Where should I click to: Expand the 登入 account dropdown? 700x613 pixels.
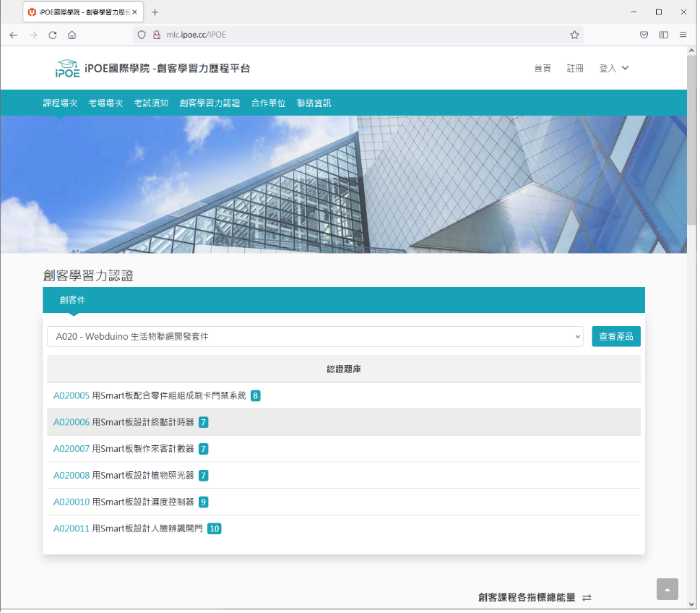click(613, 67)
